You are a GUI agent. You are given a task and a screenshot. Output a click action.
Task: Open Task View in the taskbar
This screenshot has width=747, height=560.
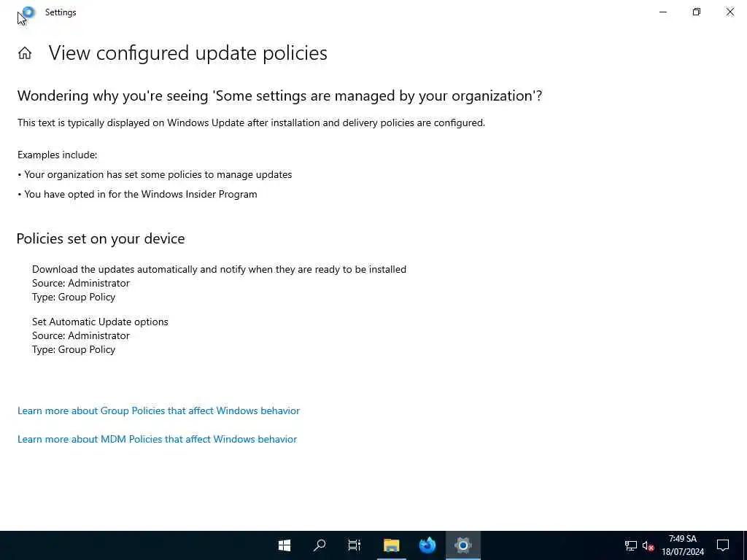pyautogui.click(x=354, y=545)
